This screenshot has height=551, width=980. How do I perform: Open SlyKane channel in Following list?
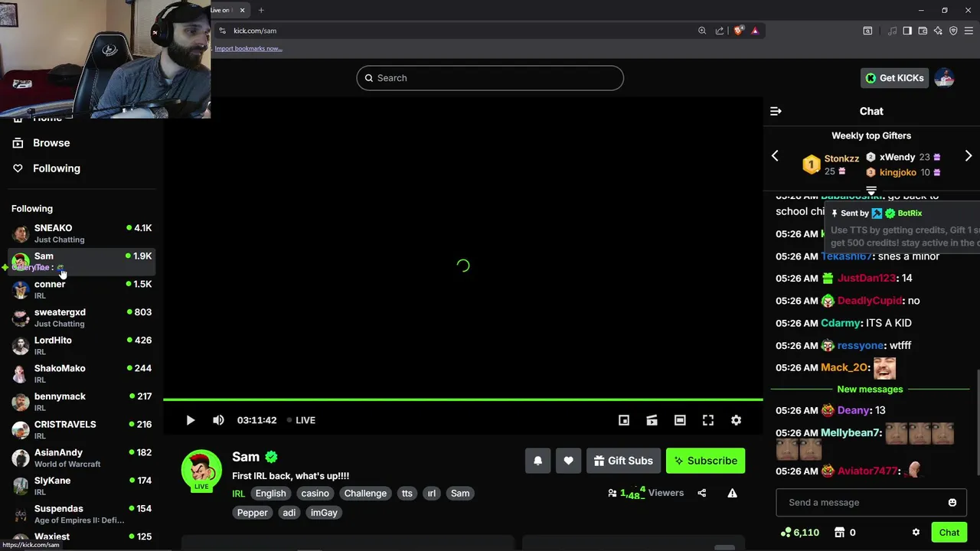(x=81, y=486)
